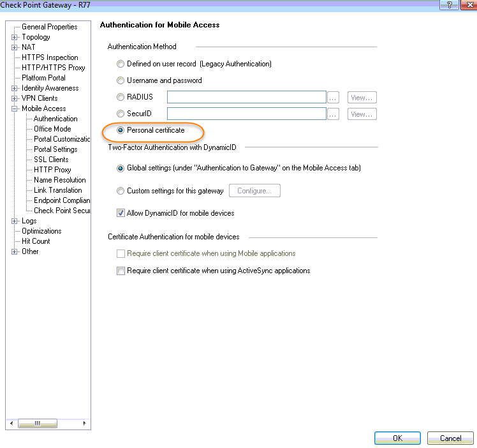Select Username and password radio button
The height and width of the screenshot is (448, 477).
pyautogui.click(x=121, y=80)
